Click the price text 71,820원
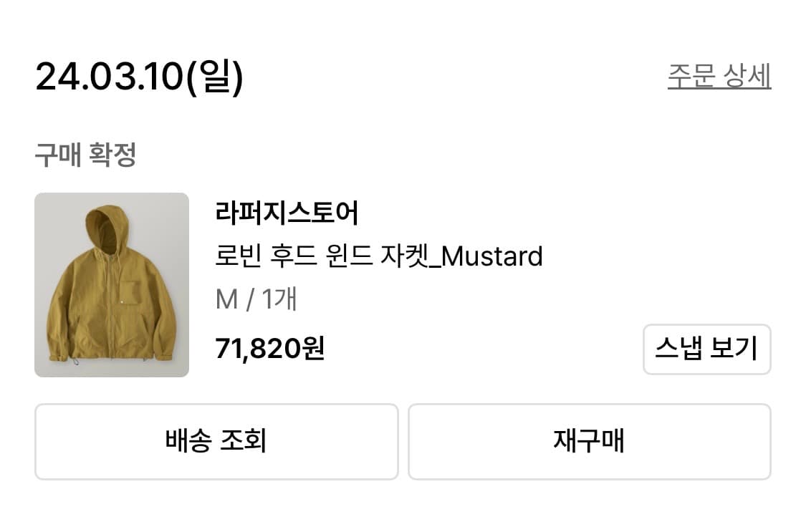Image resolution: width=806 pixels, height=532 pixels. coord(270,349)
